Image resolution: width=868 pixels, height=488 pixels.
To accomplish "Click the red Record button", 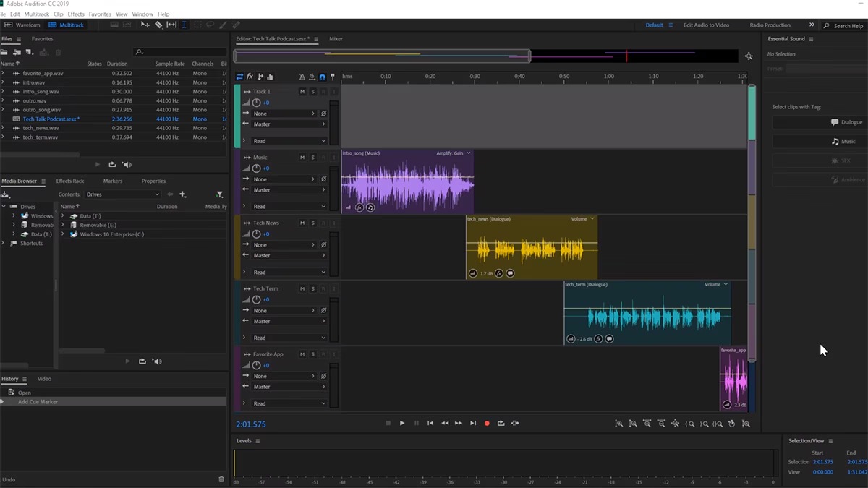I will [487, 424].
